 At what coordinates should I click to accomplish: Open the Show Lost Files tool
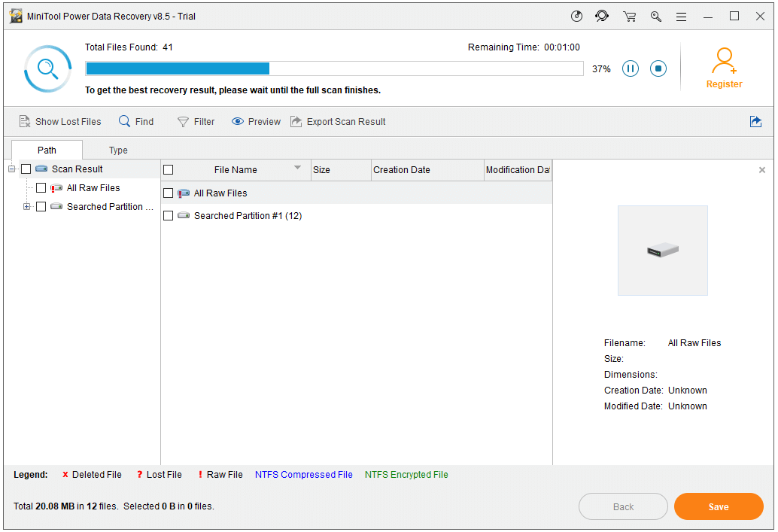pos(60,121)
